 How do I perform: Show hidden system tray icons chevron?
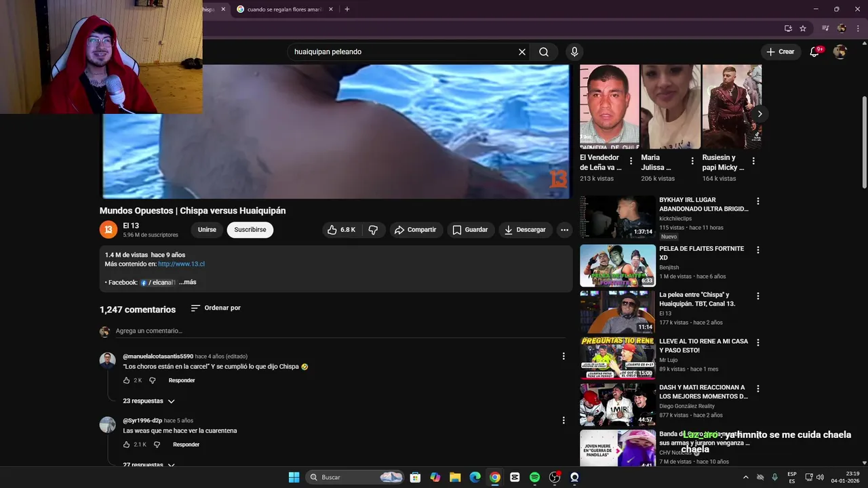pos(745,477)
